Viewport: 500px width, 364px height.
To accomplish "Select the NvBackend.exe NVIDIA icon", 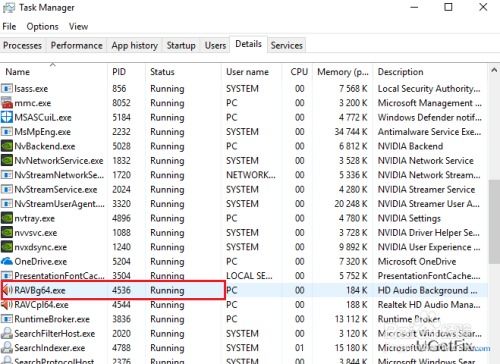I will pyautogui.click(x=7, y=146).
